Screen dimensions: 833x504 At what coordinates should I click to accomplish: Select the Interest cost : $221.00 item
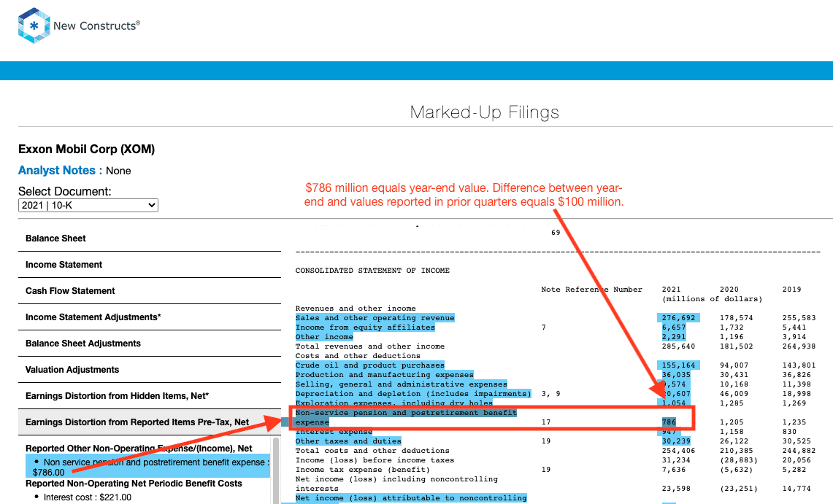point(87,497)
